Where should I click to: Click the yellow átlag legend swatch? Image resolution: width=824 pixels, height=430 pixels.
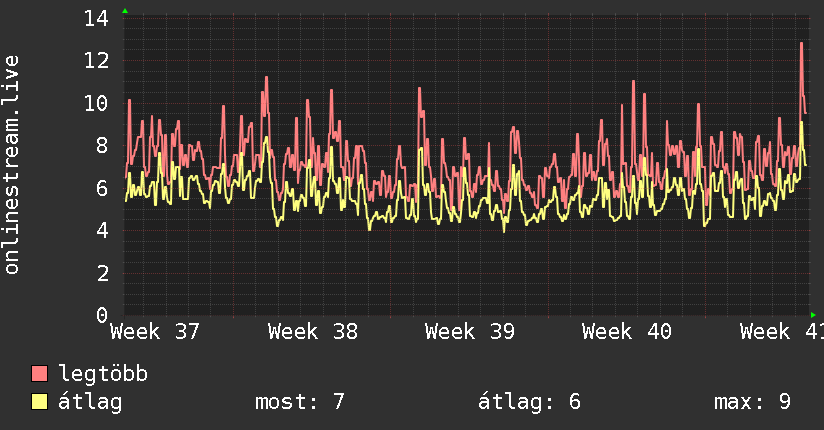pos(39,402)
